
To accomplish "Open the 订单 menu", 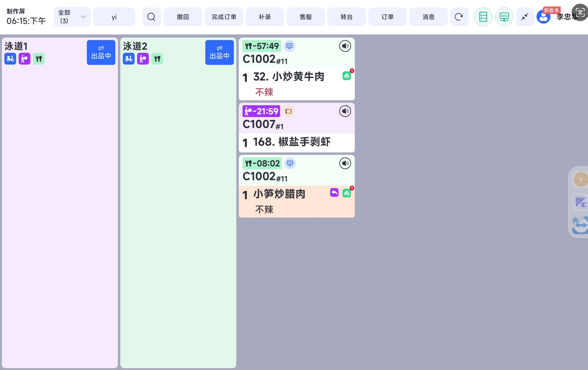I will tap(387, 17).
